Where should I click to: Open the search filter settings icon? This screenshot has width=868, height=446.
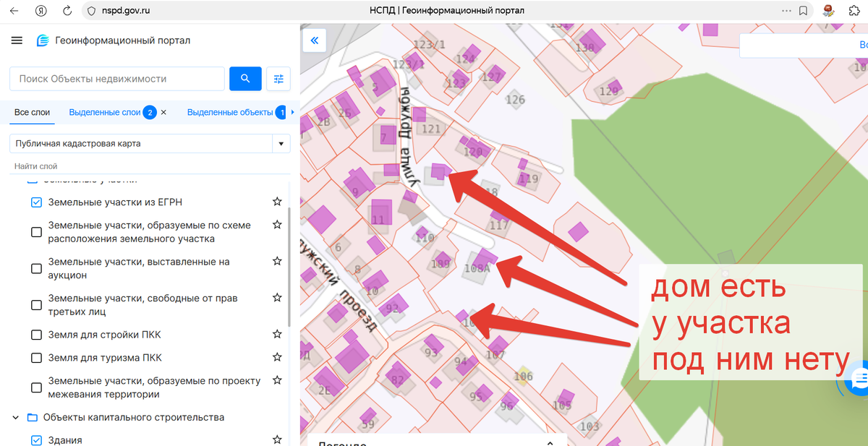[278, 79]
